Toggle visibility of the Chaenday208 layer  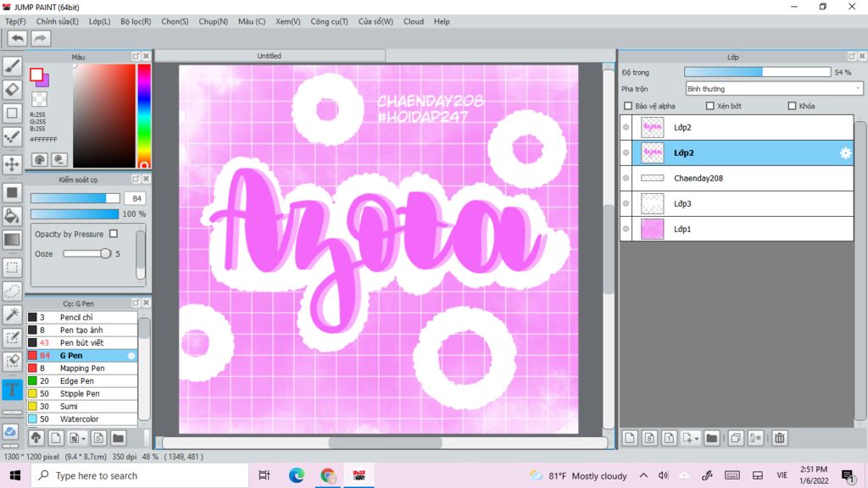coord(626,178)
